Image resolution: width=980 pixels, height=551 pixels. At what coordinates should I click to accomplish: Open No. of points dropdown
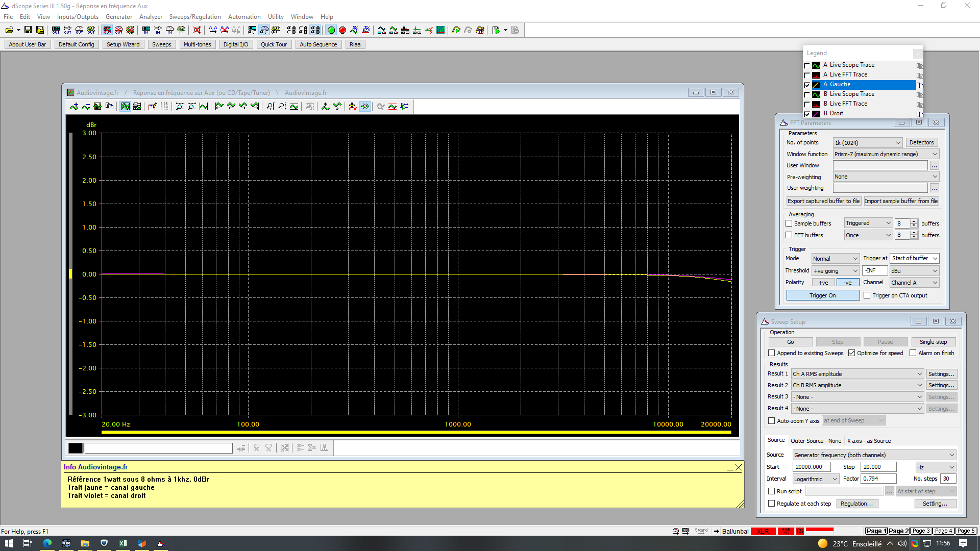point(868,143)
